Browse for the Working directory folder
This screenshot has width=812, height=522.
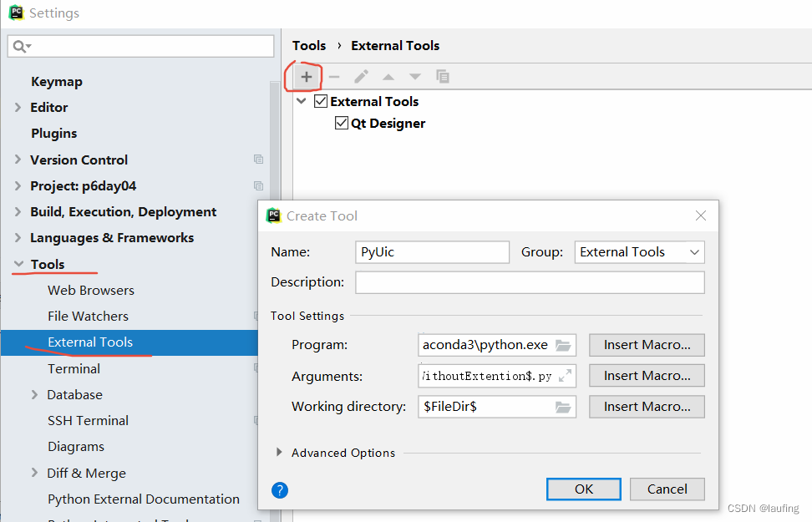(563, 407)
